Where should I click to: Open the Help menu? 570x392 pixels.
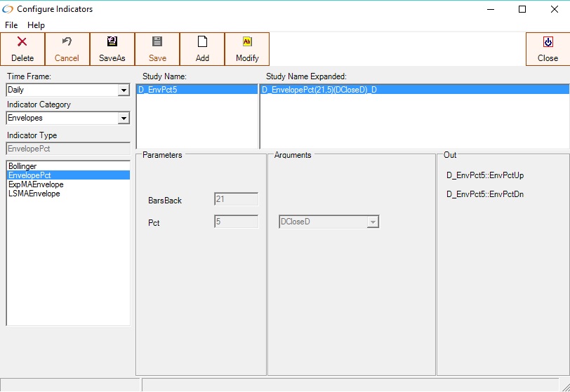[x=36, y=25]
